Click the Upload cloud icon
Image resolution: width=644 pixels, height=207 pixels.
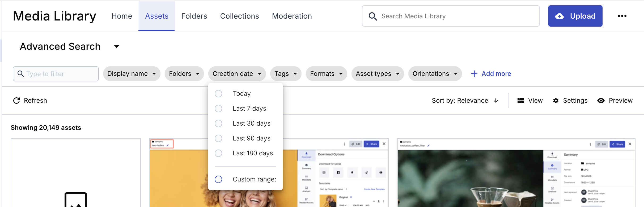560,16
